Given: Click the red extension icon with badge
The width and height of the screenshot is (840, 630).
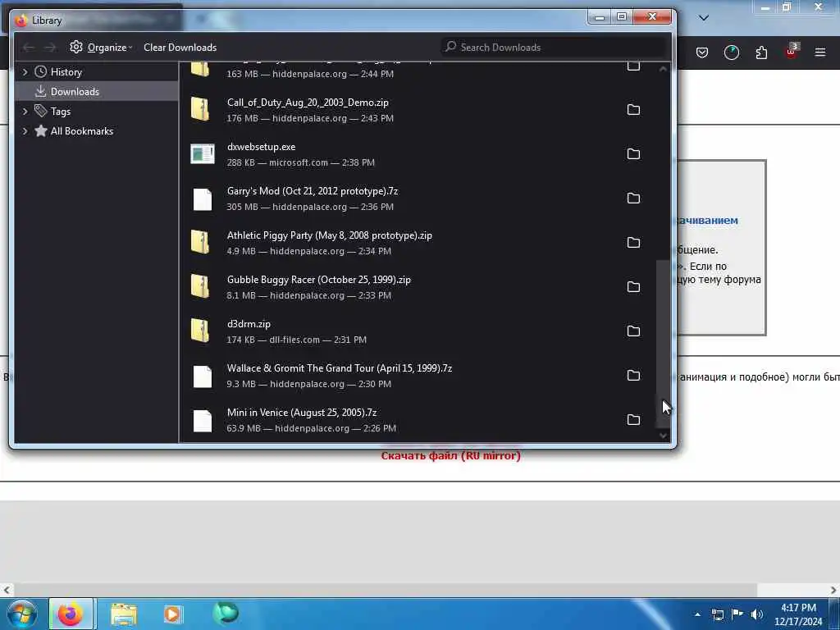Looking at the screenshot, I should click(x=792, y=52).
